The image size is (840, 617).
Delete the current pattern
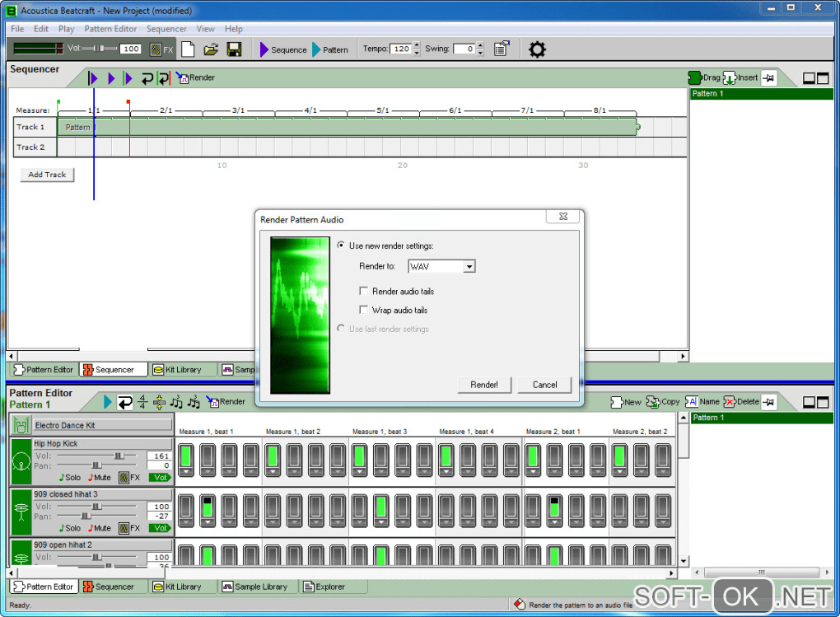[x=741, y=401]
